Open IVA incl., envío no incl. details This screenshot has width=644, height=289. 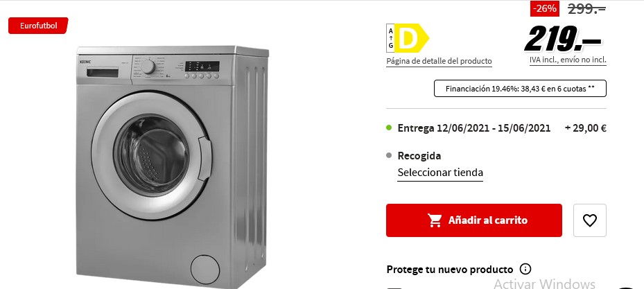point(568,60)
